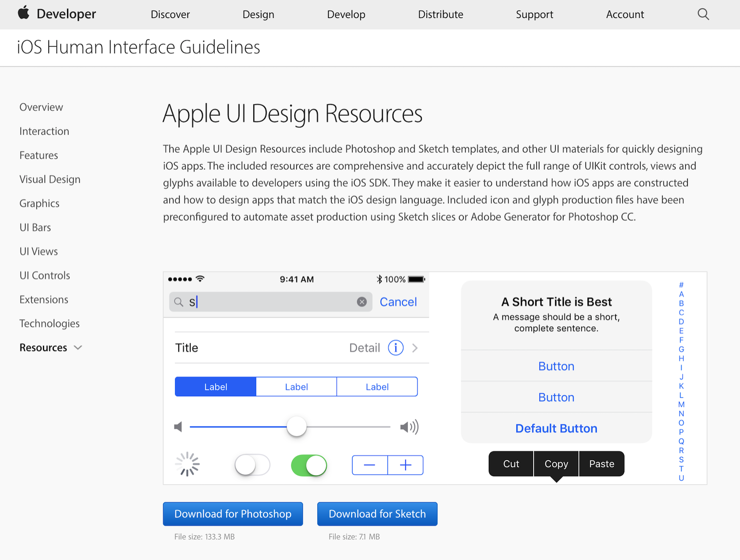Click the grey part of volume slider track
This screenshot has width=740, height=560.
tap(349, 426)
